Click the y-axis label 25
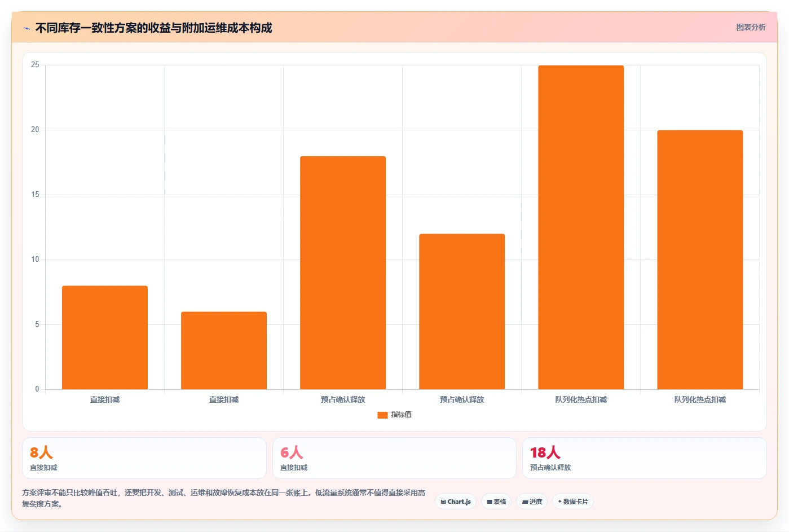789x532 pixels. [x=35, y=65]
